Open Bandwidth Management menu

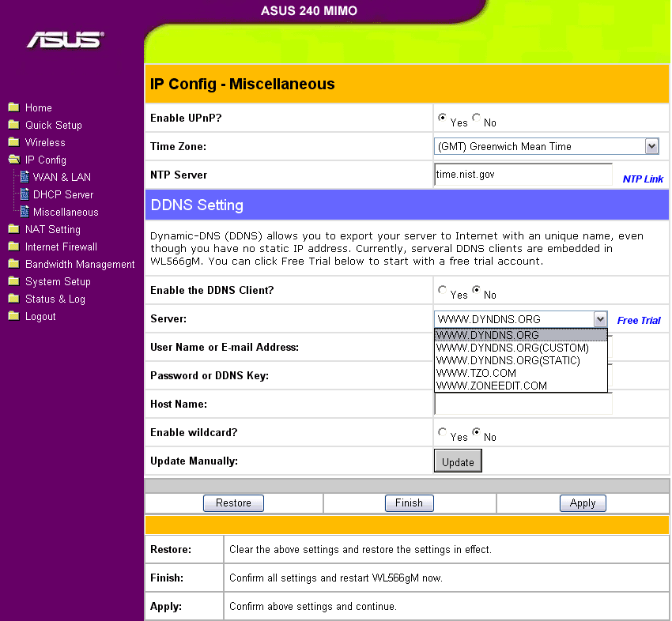click(x=80, y=264)
